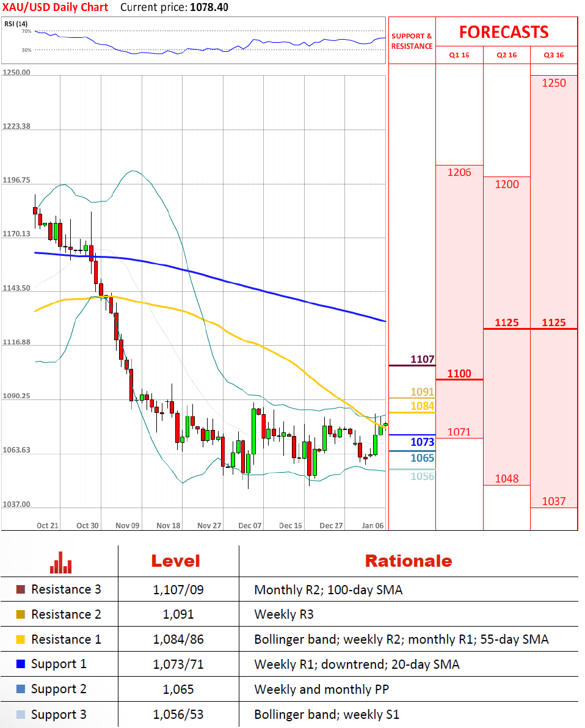Select the Support 1 blue color swatch
This screenshot has width=585, height=728.
(20, 664)
